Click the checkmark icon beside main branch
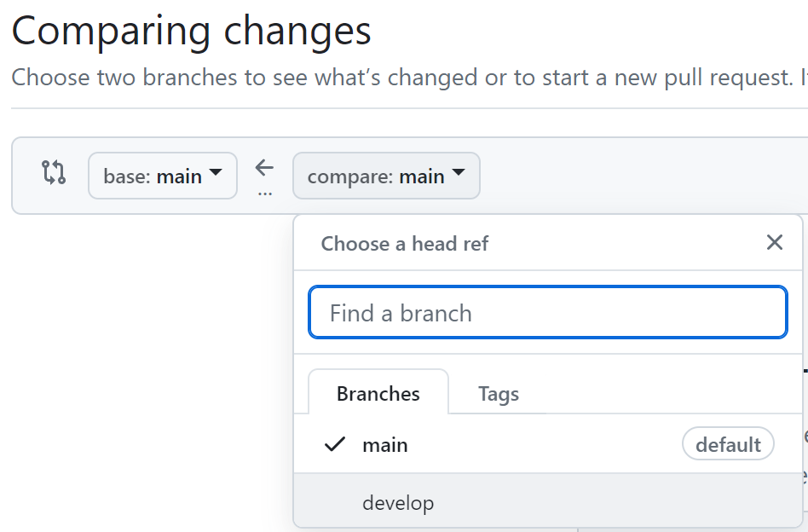808x532 pixels. (334, 444)
